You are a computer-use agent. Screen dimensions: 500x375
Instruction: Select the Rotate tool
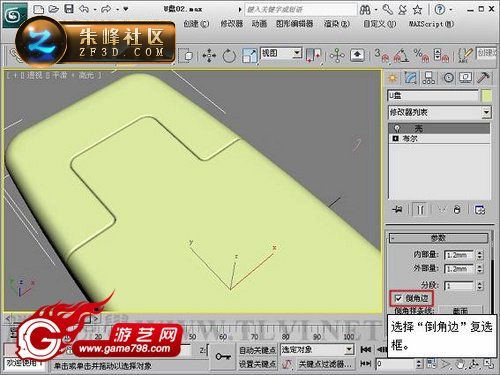pyautogui.click(x=229, y=55)
